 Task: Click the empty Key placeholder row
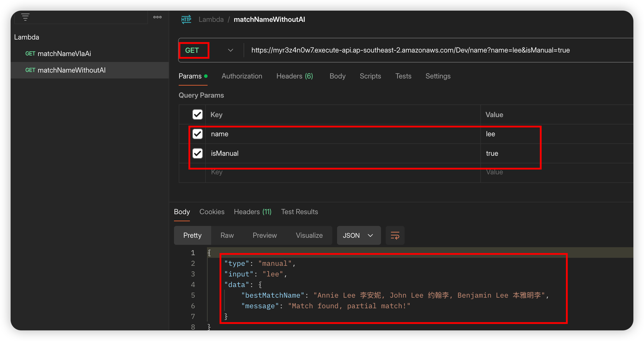pos(343,173)
